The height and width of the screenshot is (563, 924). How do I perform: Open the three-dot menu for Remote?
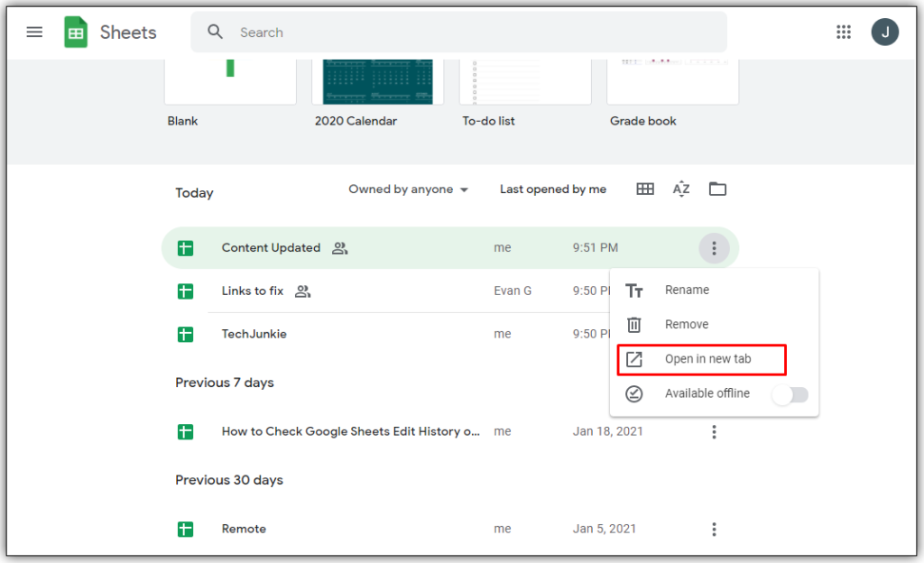[x=714, y=529]
